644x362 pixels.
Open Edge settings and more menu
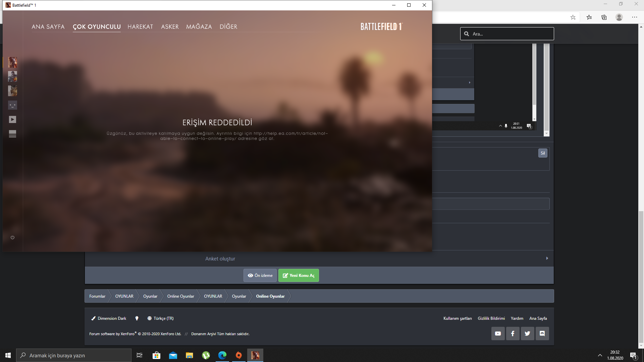(635, 17)
